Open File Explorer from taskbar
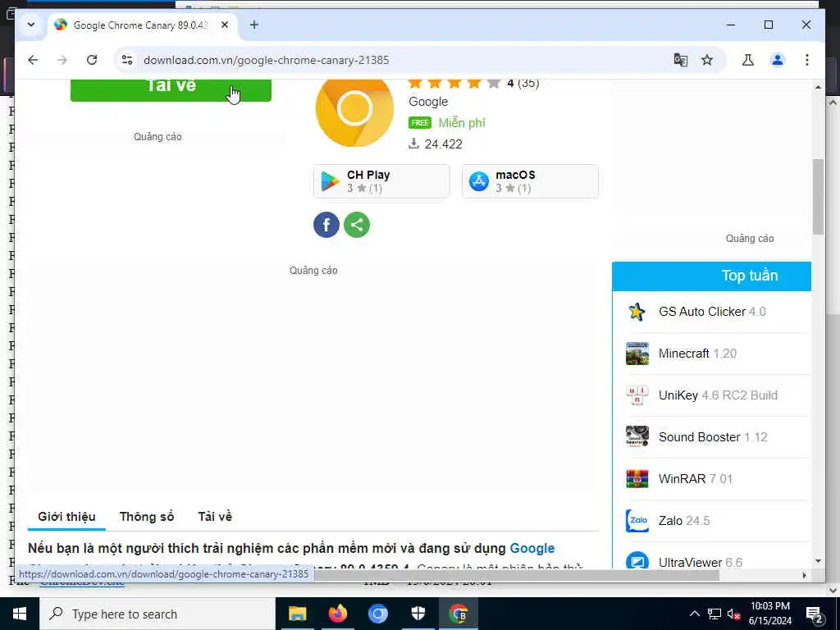 (x=297, y=614)
